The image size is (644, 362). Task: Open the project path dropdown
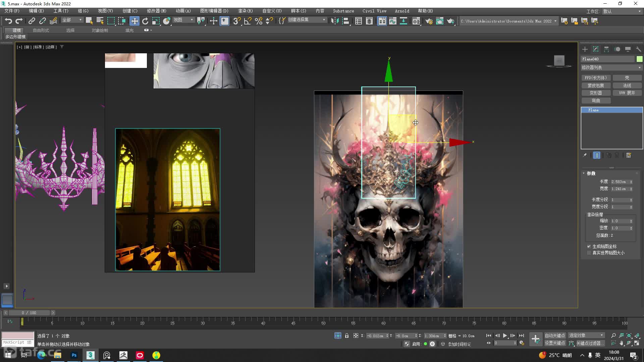pos(555,21)
